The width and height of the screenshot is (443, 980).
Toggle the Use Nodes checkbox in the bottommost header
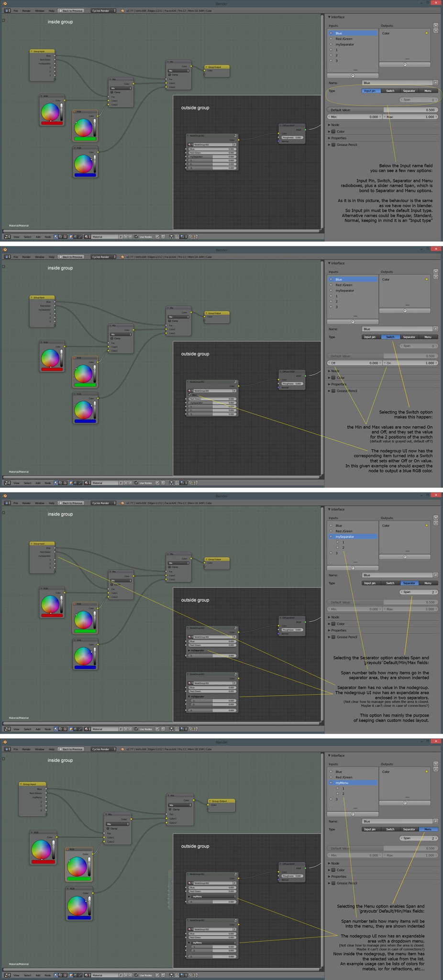136,975
